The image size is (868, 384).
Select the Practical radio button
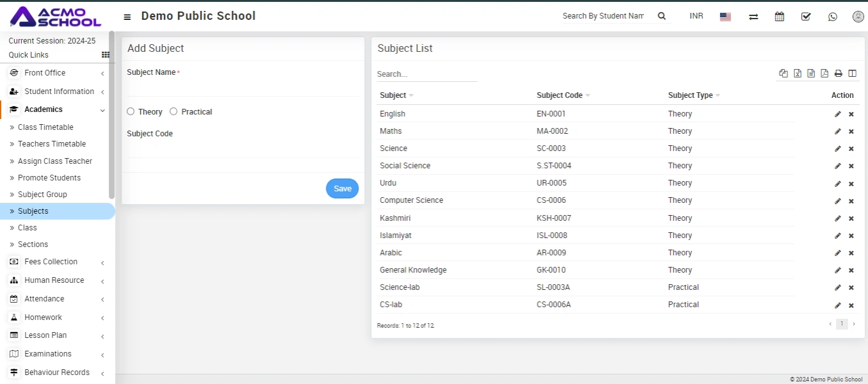[173, 111]
